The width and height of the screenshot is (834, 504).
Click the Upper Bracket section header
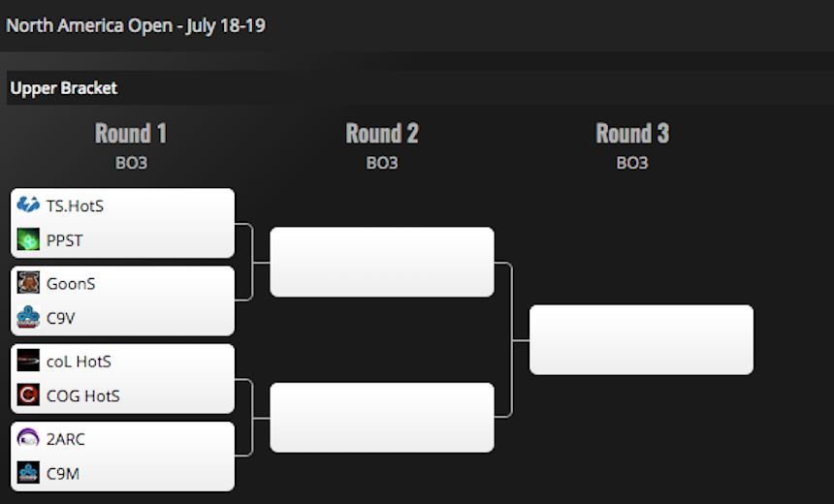[64, 88]
